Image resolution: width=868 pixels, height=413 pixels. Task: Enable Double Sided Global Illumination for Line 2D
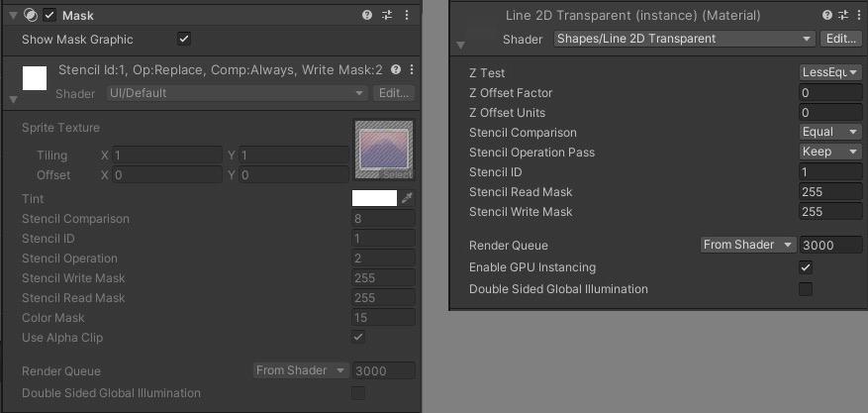click(806, 289)
